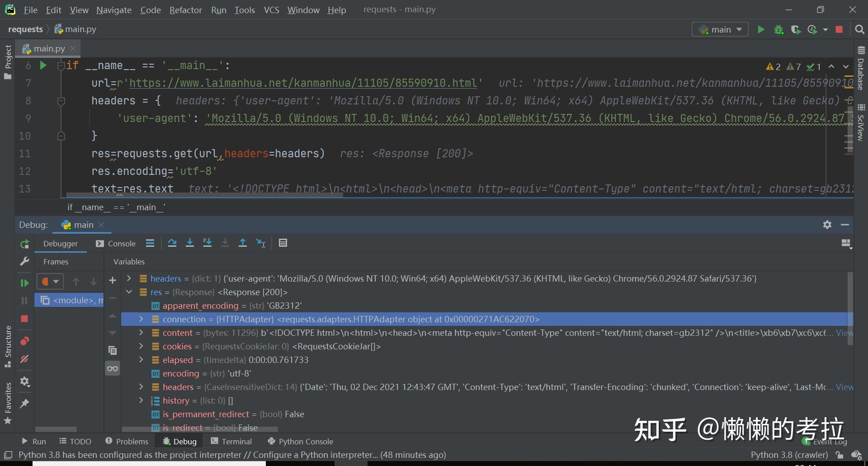868x466 pixels.
Task: Pin the Debug tool window
Action: [24, 404]
